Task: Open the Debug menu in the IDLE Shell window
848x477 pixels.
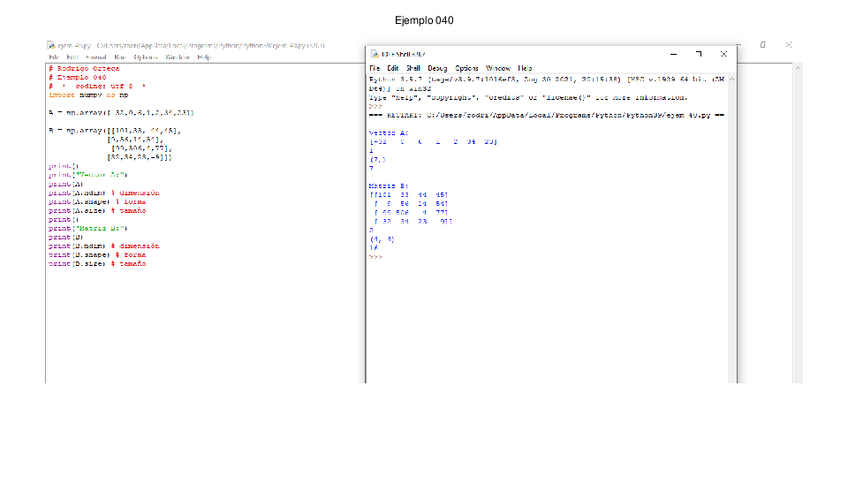Action: click(x=437, y=68)
